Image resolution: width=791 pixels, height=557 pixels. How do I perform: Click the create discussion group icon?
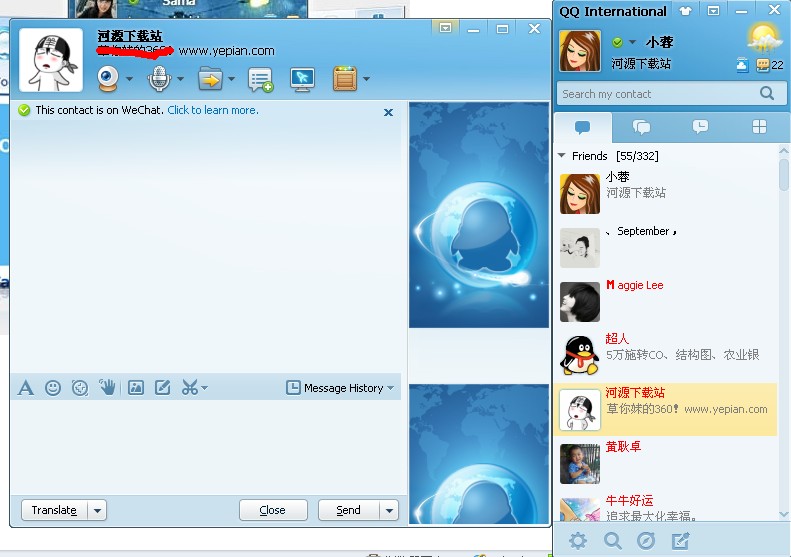260,80
